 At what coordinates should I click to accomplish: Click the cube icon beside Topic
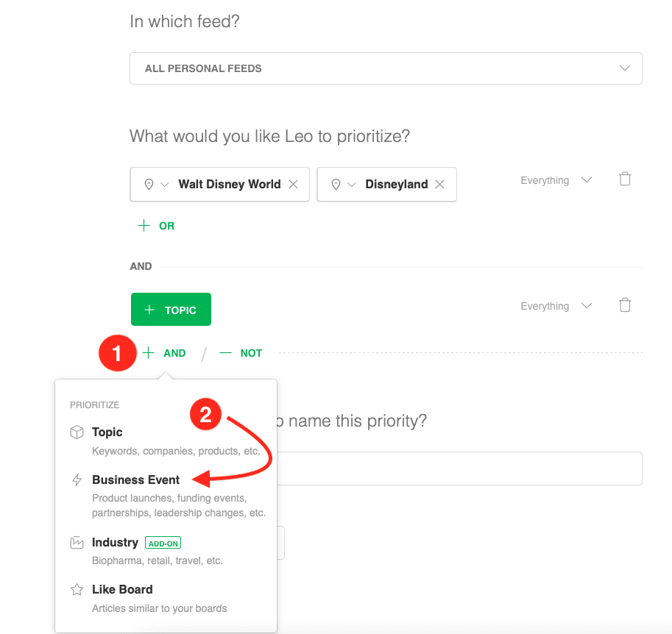pyautogui.click(x=77, y=432)
